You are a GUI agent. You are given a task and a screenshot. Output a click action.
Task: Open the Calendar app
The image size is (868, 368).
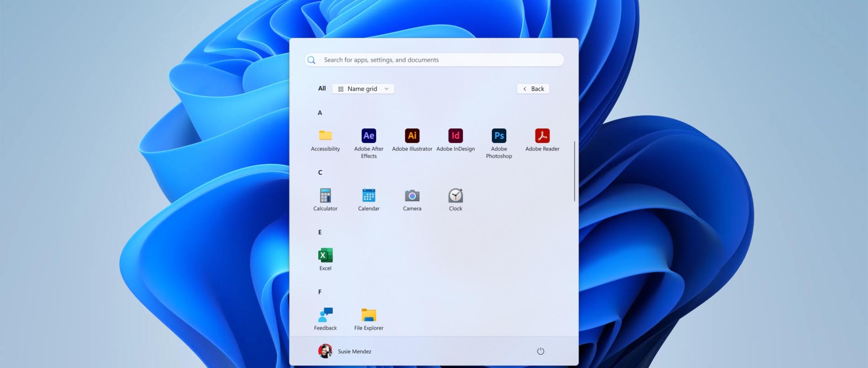click(x=369, y=200)
